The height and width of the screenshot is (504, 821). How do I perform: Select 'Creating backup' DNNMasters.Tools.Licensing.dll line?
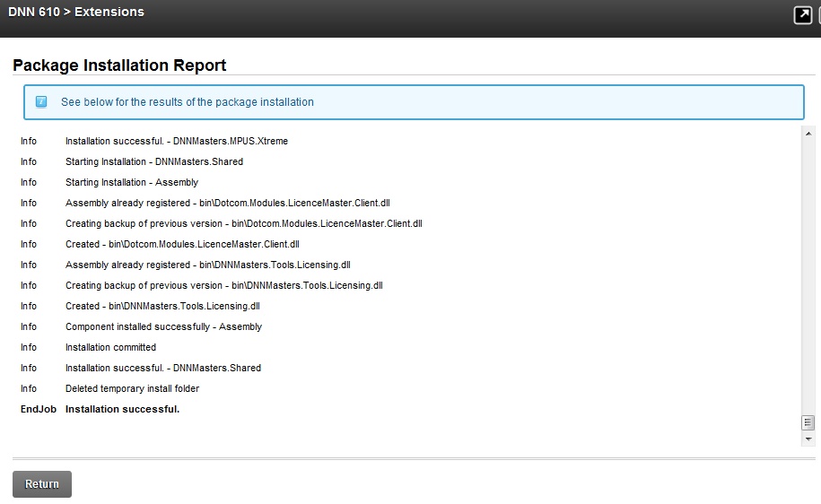coord(223,286)
